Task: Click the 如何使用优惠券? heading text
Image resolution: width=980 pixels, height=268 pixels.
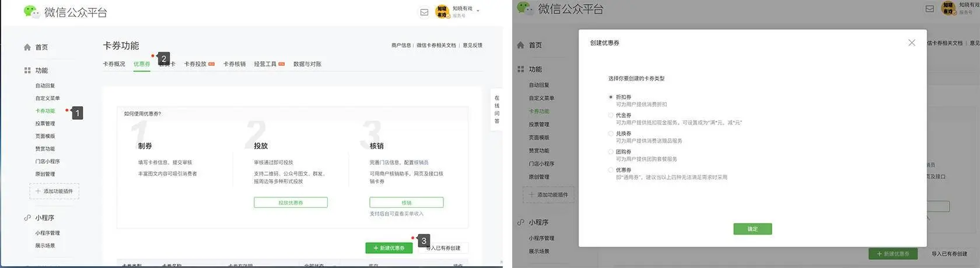Action: 142,114
